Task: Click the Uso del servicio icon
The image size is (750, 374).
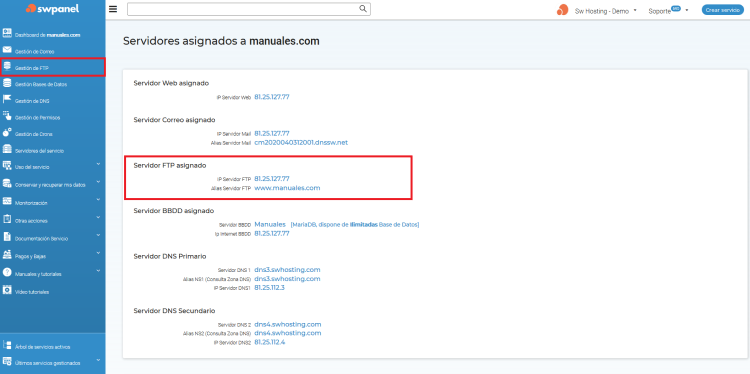Action: click(7, 166)
